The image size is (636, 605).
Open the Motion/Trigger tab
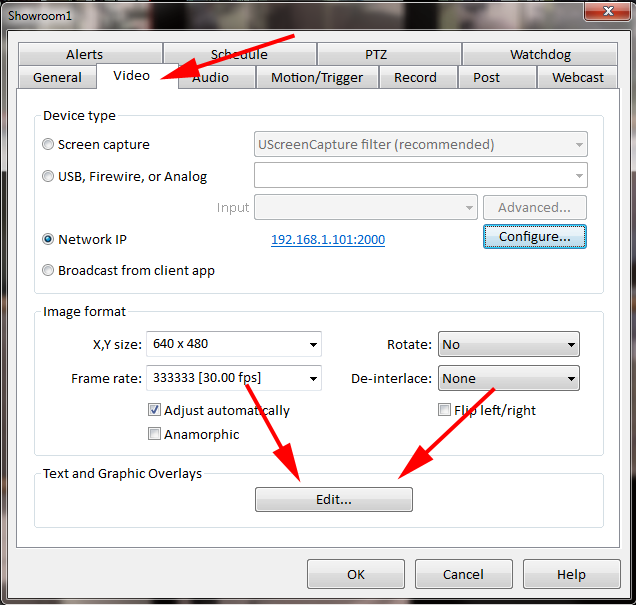click(317, 78)
